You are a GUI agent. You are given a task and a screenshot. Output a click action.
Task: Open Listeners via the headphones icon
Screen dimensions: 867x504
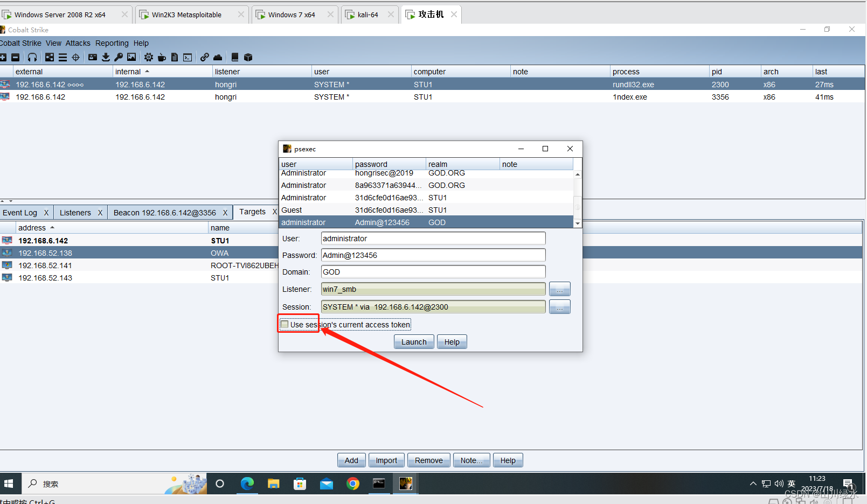click(32, 57)
